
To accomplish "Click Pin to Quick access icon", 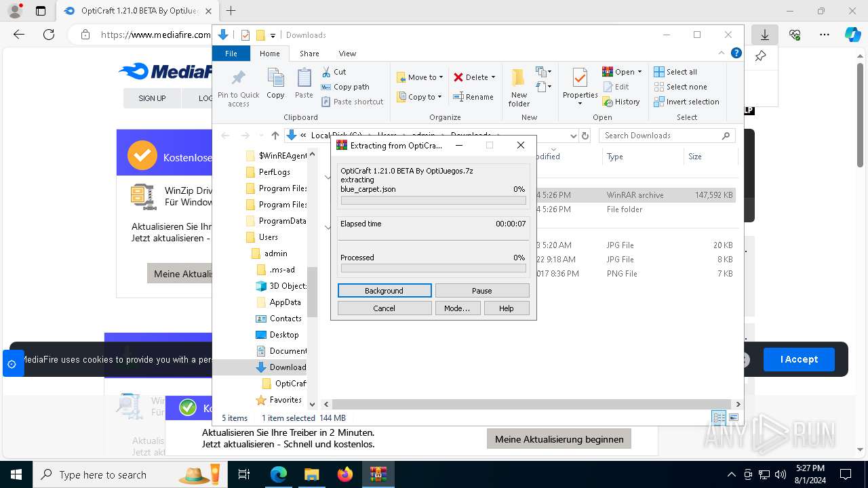I will (238, 87).
